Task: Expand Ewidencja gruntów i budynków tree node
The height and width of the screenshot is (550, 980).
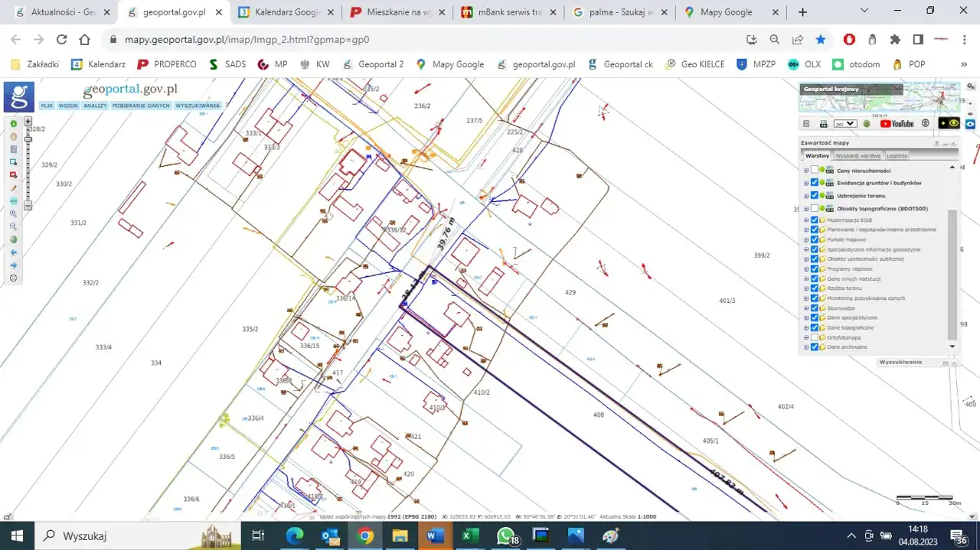Action: pyautogui.click(x=806, y=183)
